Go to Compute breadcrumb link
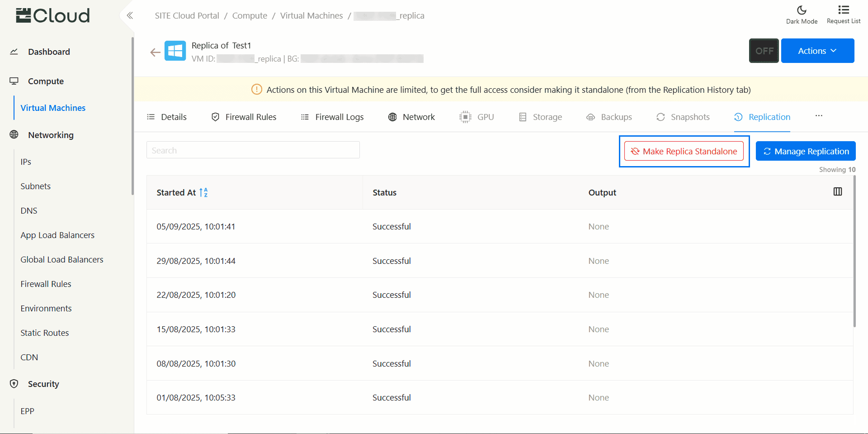Viewport: 868px width, 434px height. (250, 16)
